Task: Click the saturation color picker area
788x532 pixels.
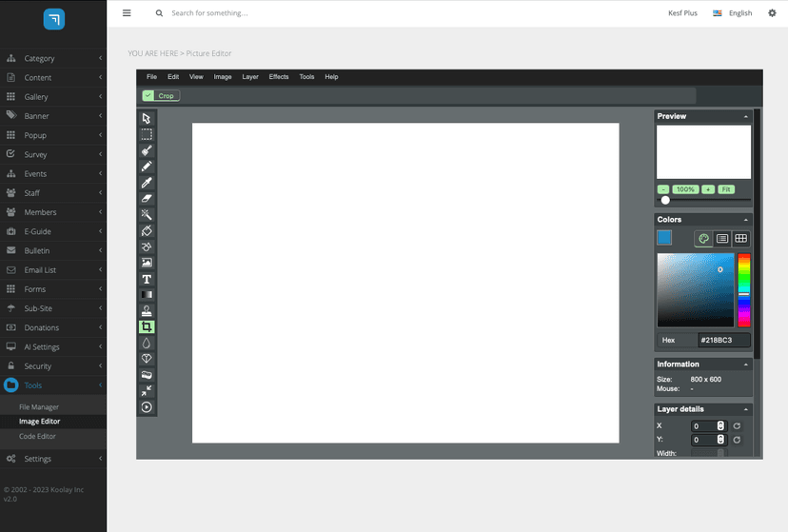Action: (x=696, y=290)
